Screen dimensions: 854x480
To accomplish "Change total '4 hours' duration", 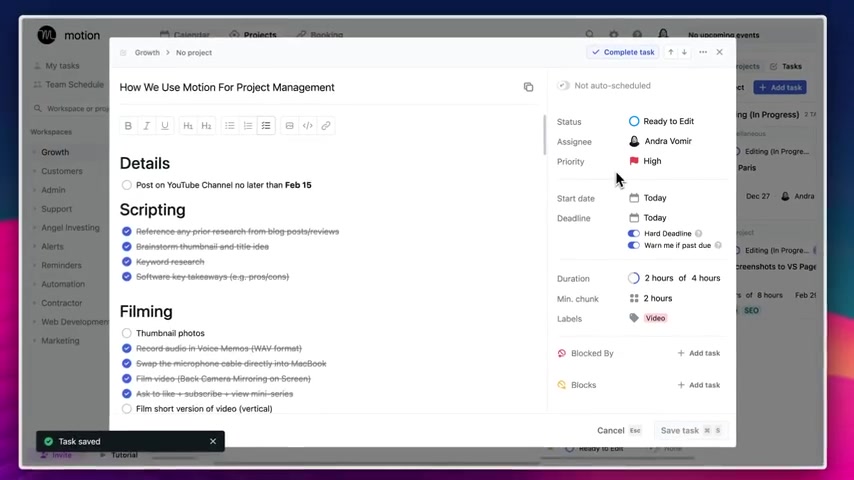I will [x=705, y=278].
